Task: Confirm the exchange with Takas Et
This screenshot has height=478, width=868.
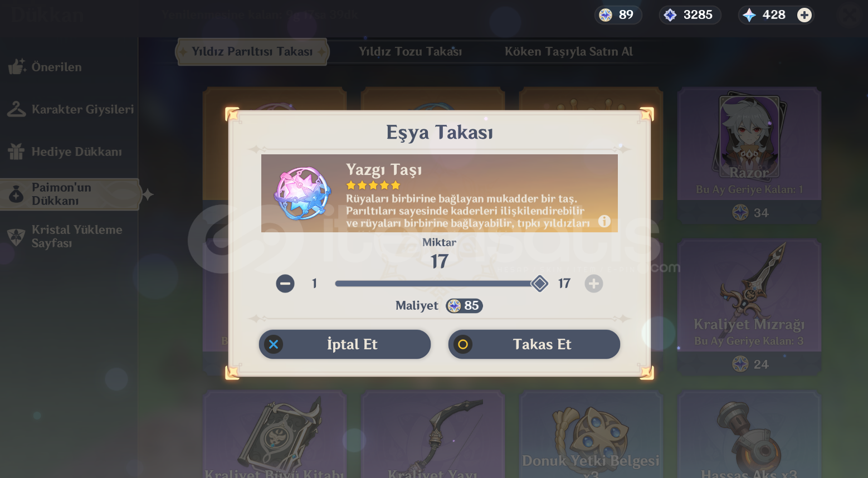Action: pyautogui.click(x=534, y=344)
